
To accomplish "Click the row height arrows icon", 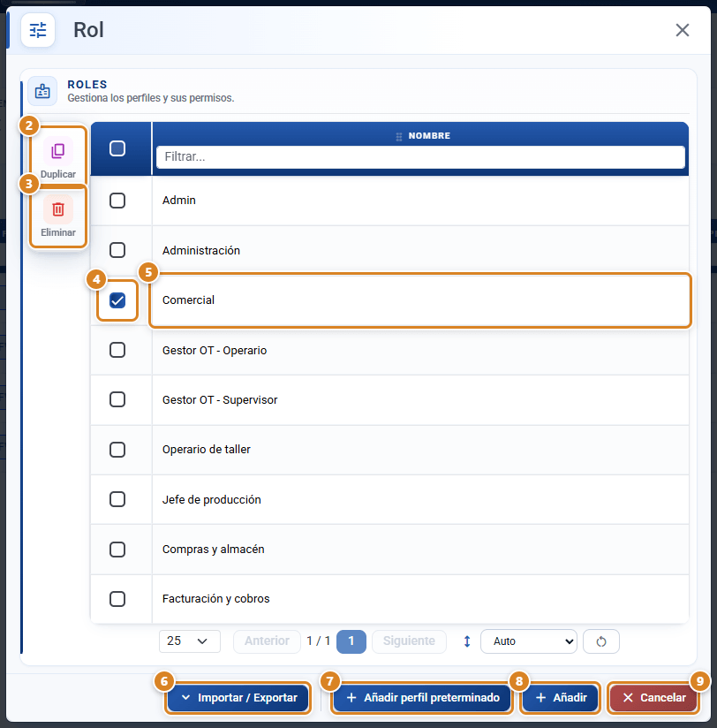I will [x=467, y=641].
